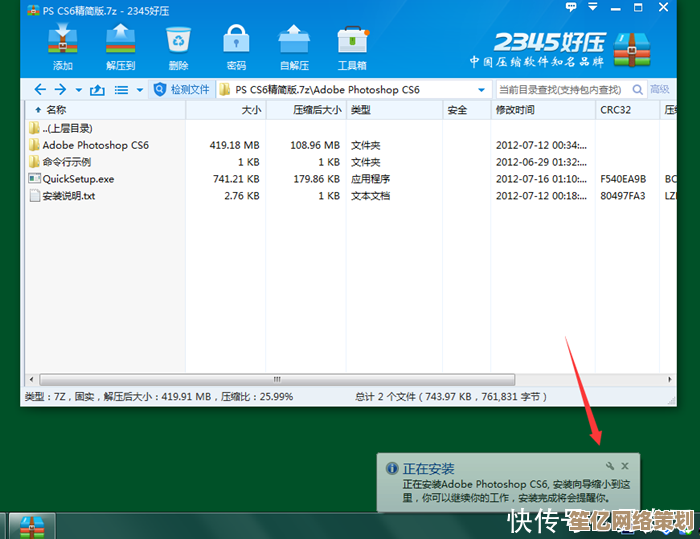The height and width of the screenshot is (539, 700).
Task: Open the Adobe Photoshop CS6 folder
Action: point(95,145)
